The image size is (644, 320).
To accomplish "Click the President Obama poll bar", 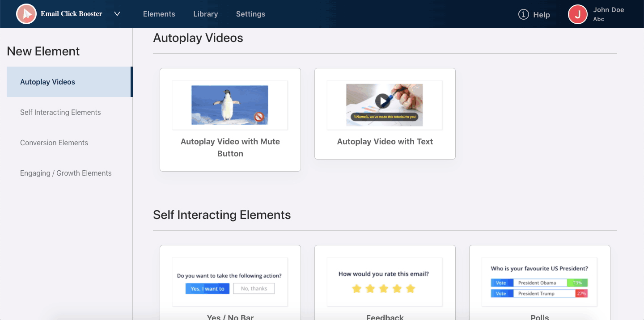I will click(539, 283).
